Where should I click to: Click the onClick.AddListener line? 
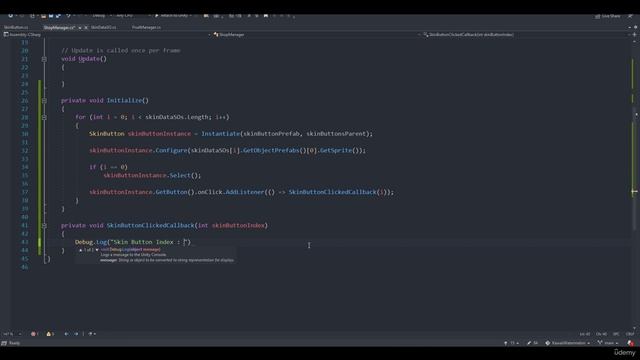click(x=242, y=192)
